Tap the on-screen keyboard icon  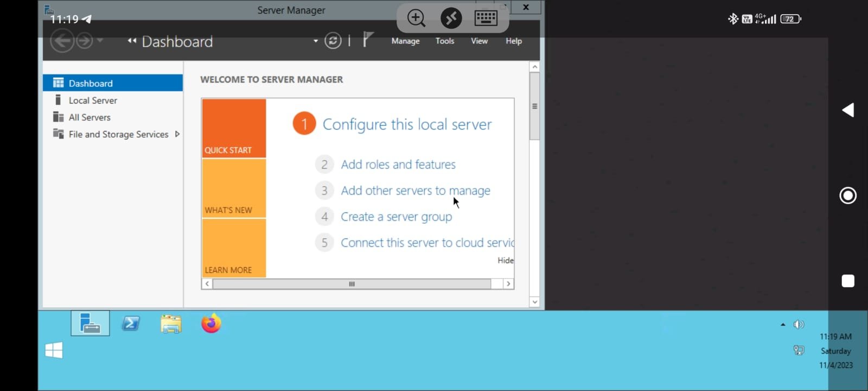(486, 18)
